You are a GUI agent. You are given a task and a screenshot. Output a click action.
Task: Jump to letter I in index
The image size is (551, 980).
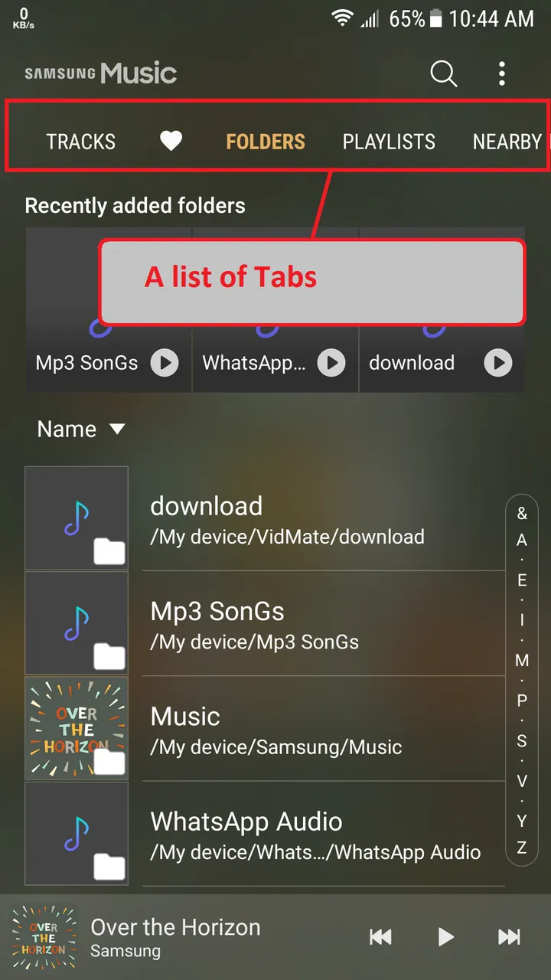pyautogui.click(x=522, y=620)
